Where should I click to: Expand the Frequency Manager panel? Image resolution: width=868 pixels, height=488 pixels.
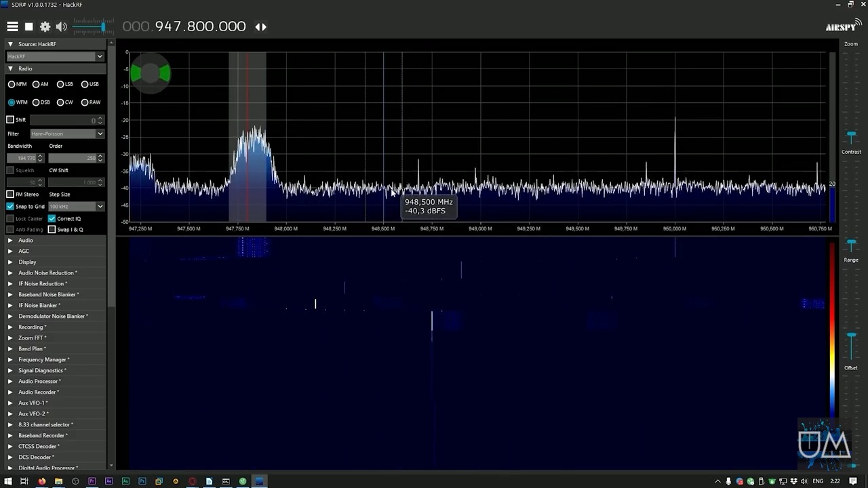pyautogui.click(x=42, y=359)
